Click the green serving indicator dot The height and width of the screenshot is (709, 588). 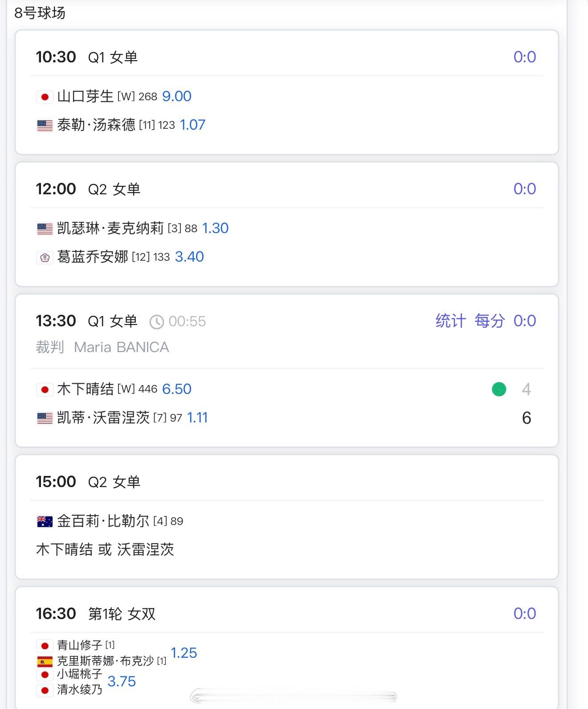(499, 389)
